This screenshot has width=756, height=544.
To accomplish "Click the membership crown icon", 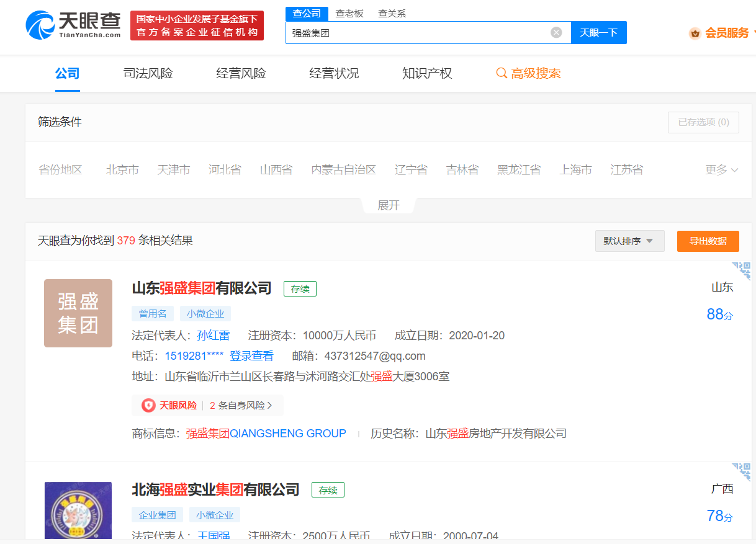I will (x=695, y=33).
